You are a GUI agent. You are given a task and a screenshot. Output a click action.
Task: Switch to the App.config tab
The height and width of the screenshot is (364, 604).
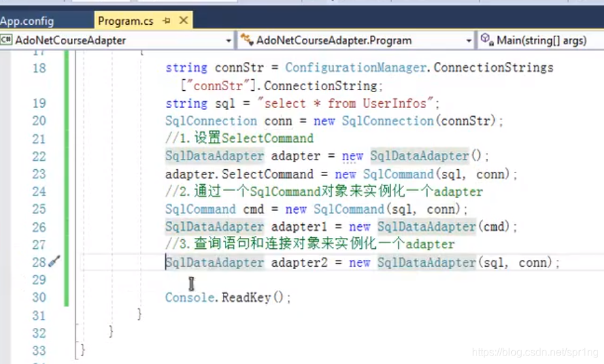[x=27, y=21]
